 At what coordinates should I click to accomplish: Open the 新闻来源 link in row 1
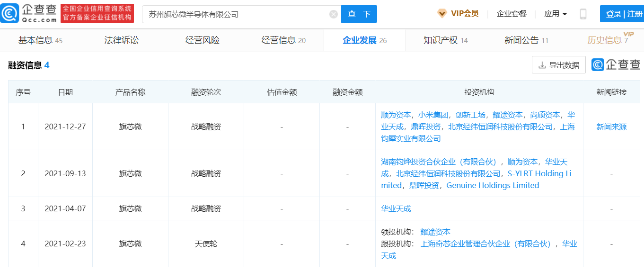[611, 127]
